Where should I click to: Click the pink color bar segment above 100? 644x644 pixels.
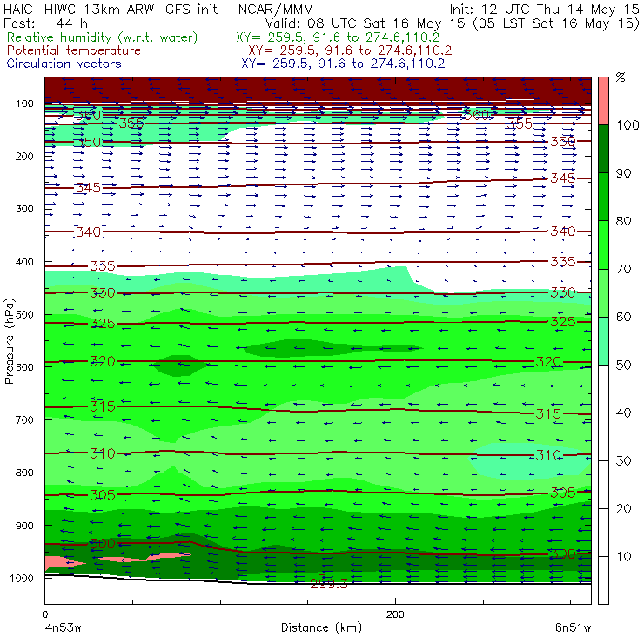[603, 101]
